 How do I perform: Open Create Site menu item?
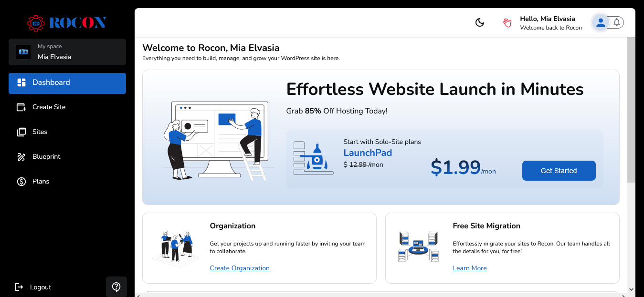[x=67, y=107]
